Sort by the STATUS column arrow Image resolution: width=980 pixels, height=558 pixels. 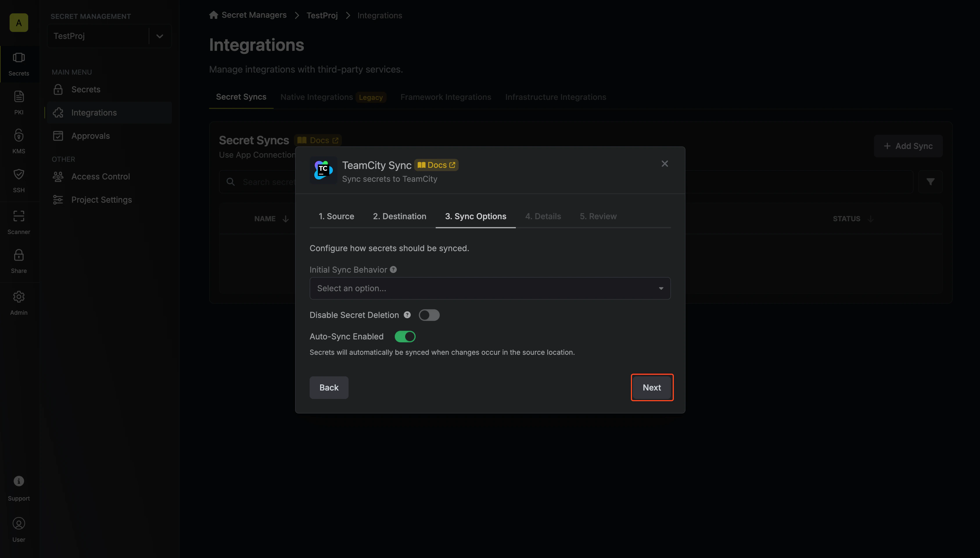871,219
